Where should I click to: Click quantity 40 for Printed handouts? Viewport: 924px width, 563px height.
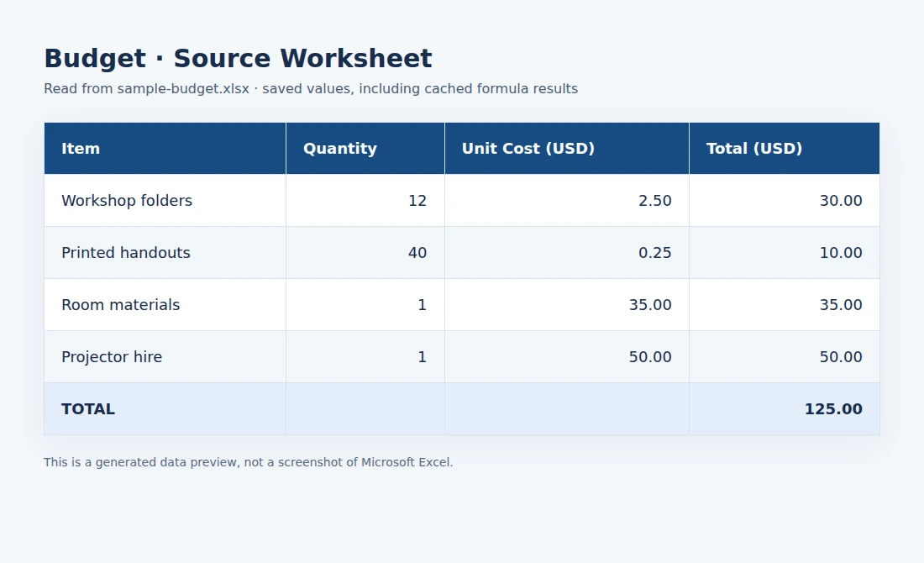365,252
